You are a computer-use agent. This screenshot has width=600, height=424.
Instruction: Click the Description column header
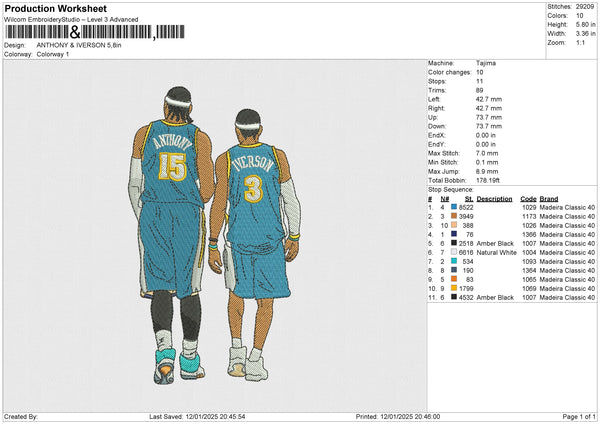[494, 199]
